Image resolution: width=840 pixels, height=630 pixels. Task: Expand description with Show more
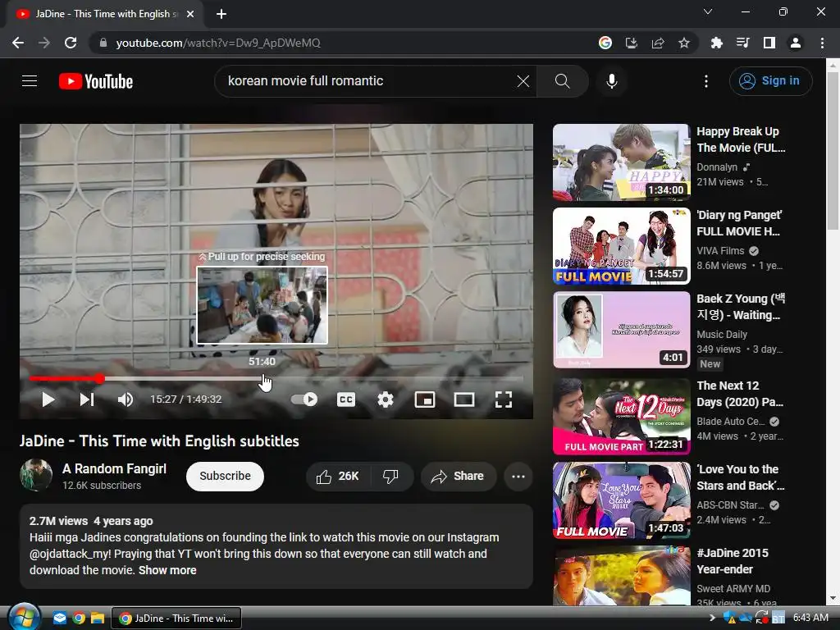coord(167,570)
